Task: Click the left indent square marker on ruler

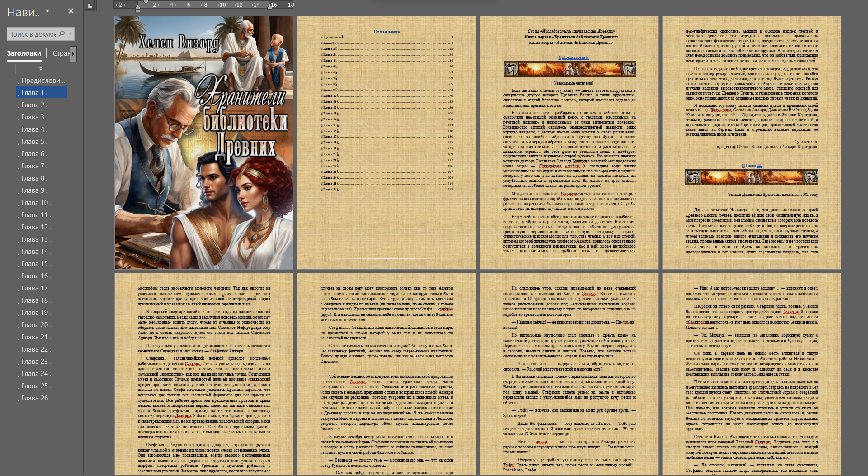Action: click(x=138, y=10)
